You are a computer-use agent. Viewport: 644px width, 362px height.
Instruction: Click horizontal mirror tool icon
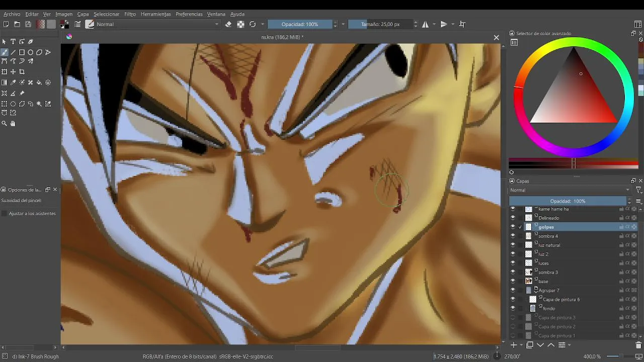(x=426, y=24)
